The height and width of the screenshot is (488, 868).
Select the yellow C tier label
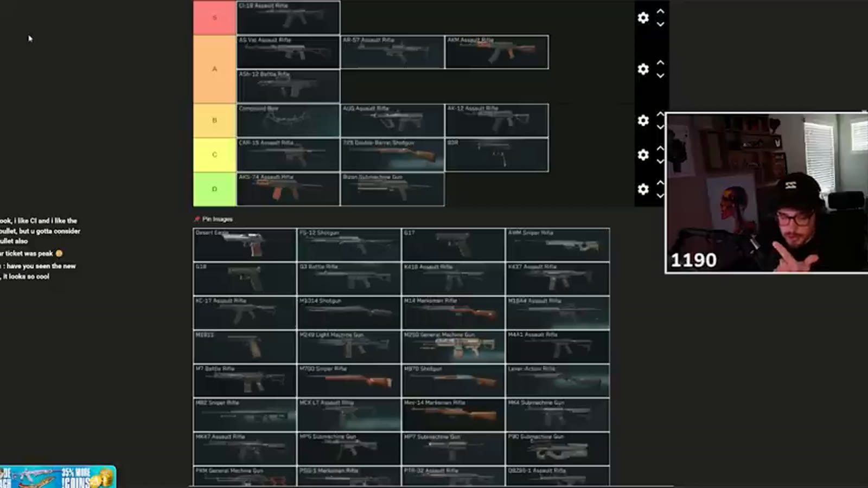pyautogui.click(x=214, y=155)
